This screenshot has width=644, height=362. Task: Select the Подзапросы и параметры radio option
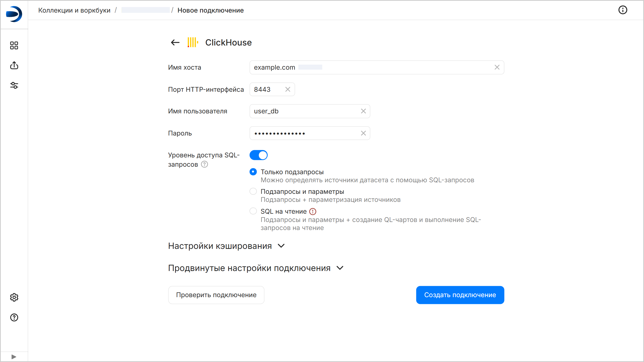tap(253, 192)
